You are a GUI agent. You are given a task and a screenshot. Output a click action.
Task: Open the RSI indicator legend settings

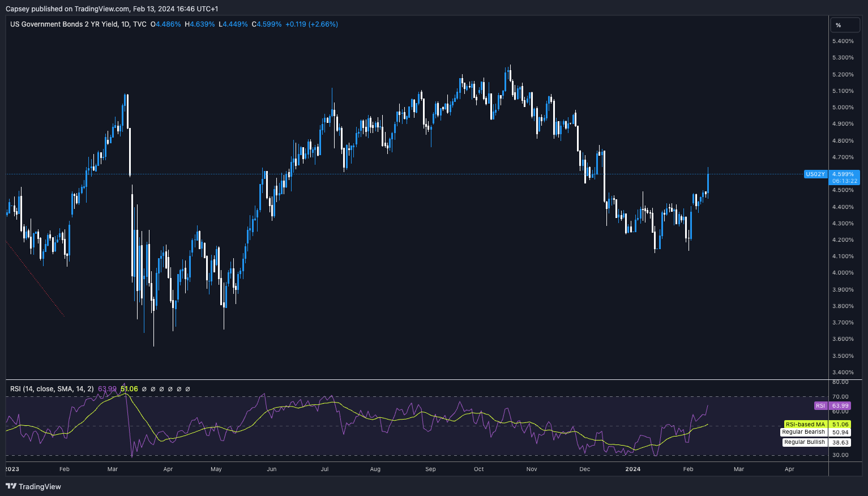[52, 389]
